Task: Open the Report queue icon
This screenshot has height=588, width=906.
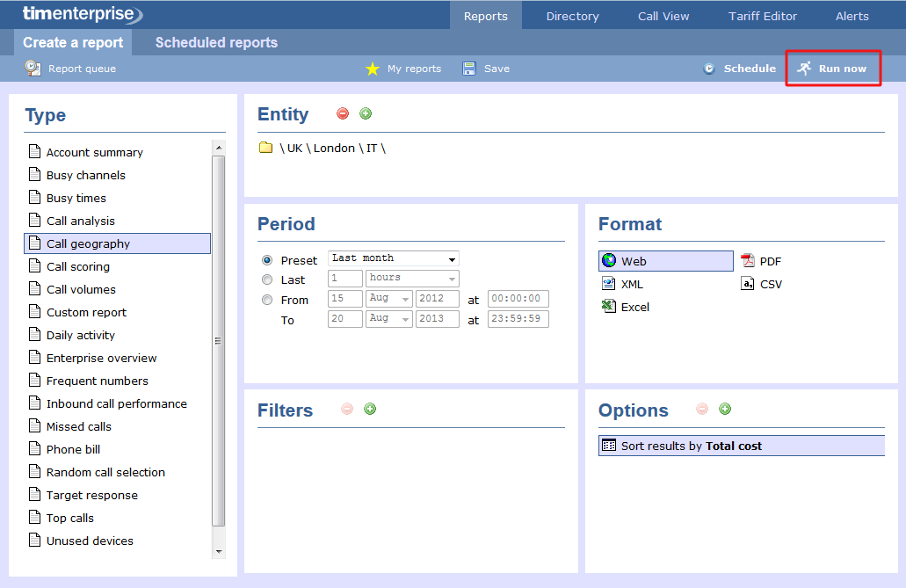Action: (33, 68)
